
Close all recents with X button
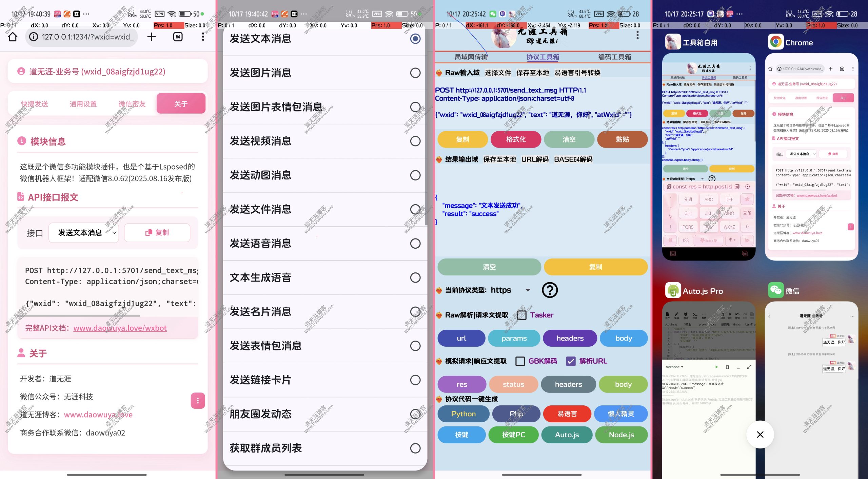click(x=760, y=435)
